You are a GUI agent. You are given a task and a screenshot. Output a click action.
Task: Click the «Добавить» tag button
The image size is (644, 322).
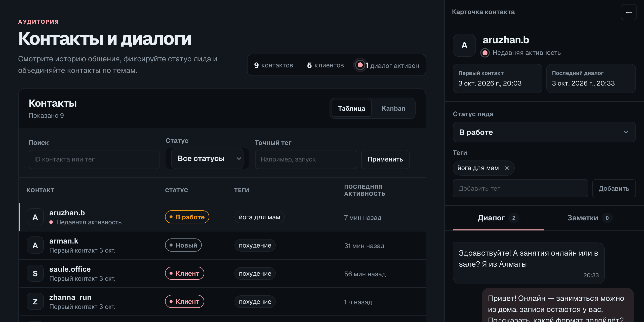(x=614, y=188)
